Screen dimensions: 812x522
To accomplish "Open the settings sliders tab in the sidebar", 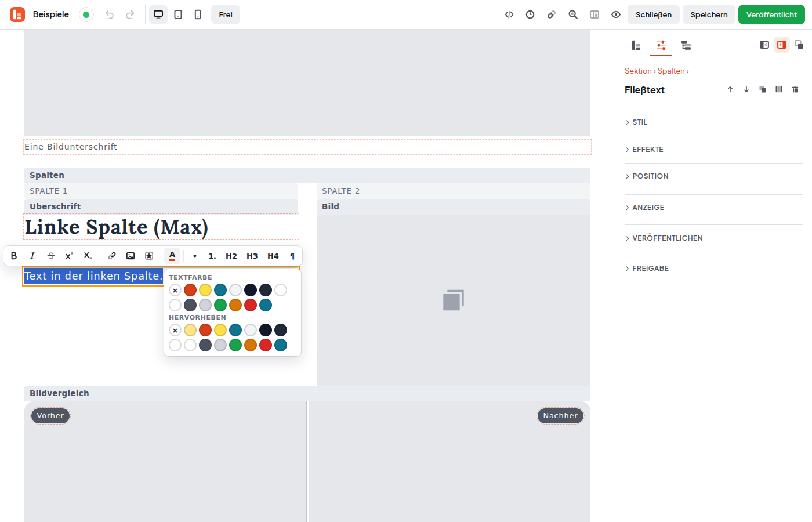I will (661, 45).
